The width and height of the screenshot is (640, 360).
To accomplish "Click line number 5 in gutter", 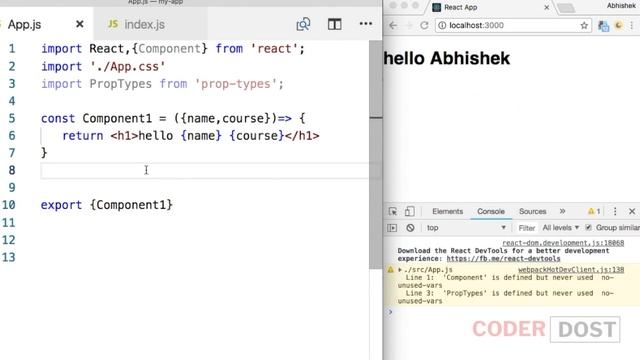I will 12,118.
